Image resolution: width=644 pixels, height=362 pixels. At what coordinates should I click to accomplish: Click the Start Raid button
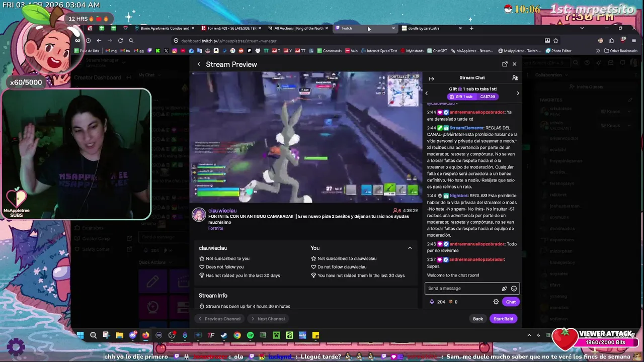[x=503, y=319]
